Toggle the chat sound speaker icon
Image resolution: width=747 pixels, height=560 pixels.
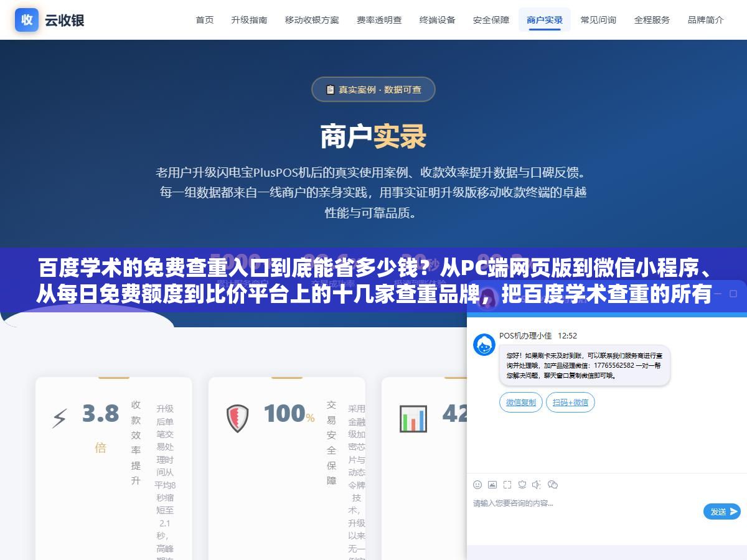[537, 484]
